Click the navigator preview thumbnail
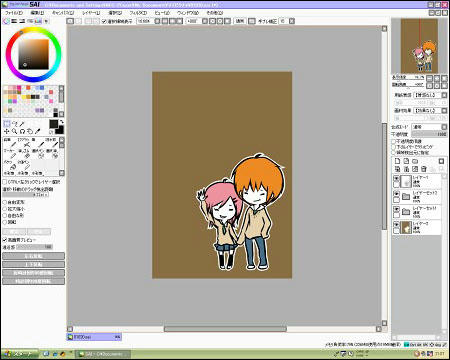Screen dimensions: 450x360 pyautogui.click(x=419, y=46)
